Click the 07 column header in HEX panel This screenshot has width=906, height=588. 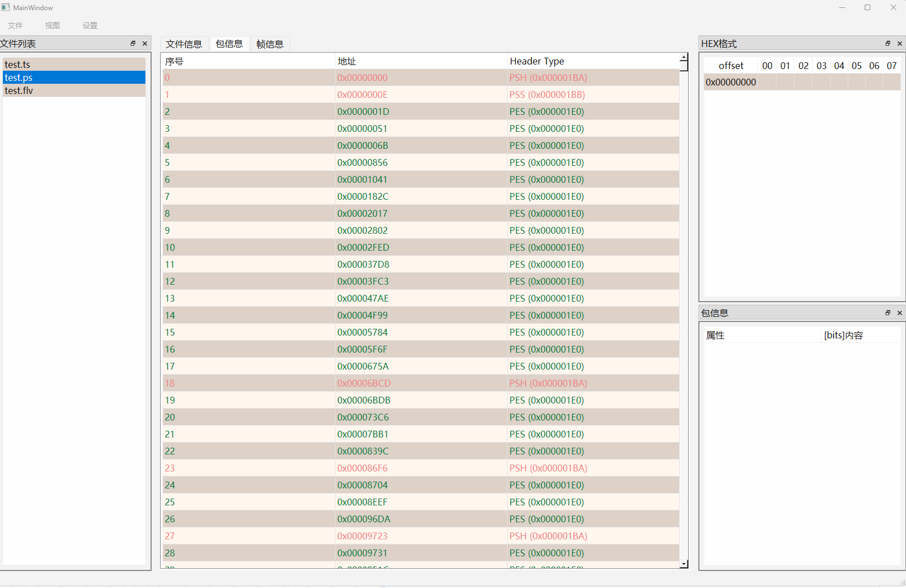[892, 66]
